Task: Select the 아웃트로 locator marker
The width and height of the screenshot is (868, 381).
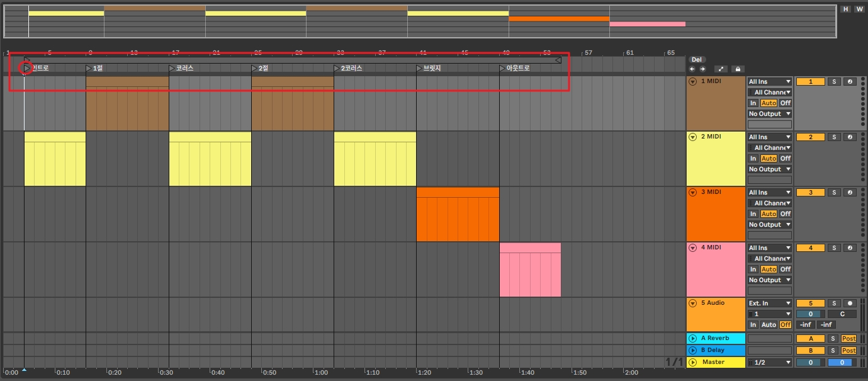Action: point(515,68)
